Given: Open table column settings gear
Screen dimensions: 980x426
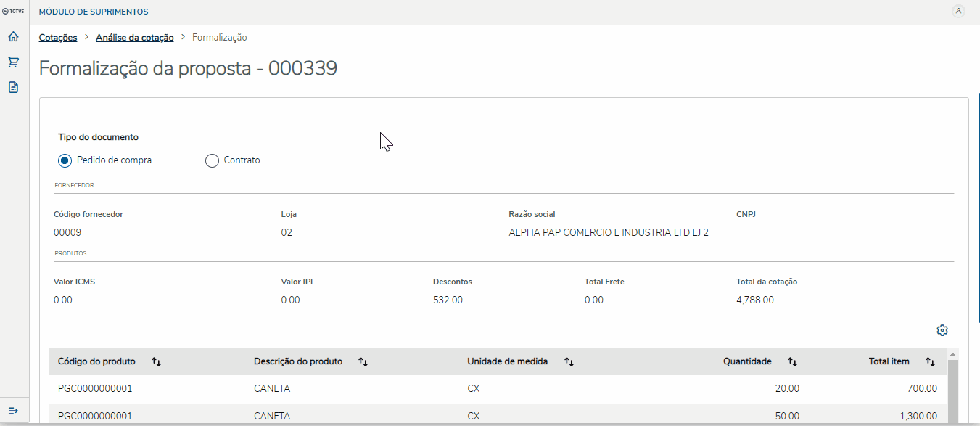Looking at the screenshot, I should [942, 330].
